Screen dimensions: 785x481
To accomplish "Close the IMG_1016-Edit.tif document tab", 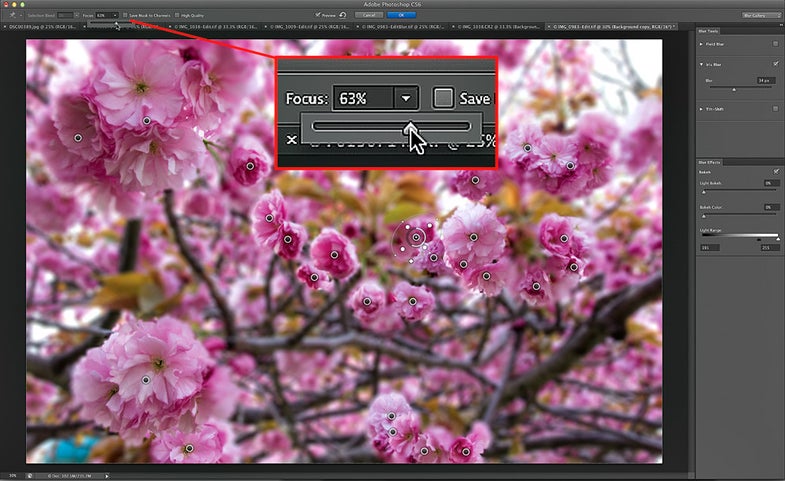I will point(170,27).
